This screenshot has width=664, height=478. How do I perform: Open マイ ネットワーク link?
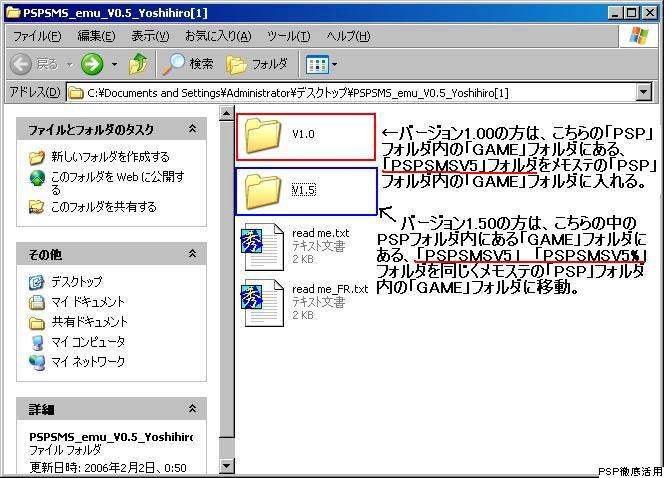pos(88,361)
